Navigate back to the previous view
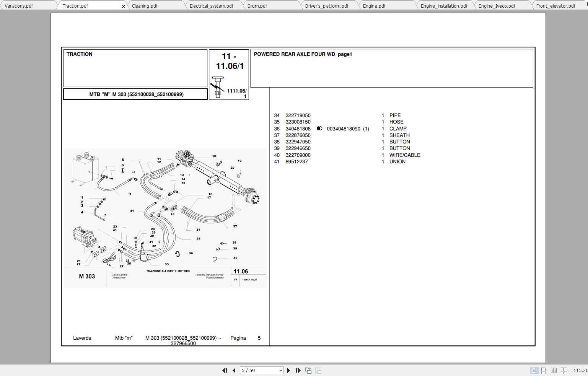 point(308,370)
